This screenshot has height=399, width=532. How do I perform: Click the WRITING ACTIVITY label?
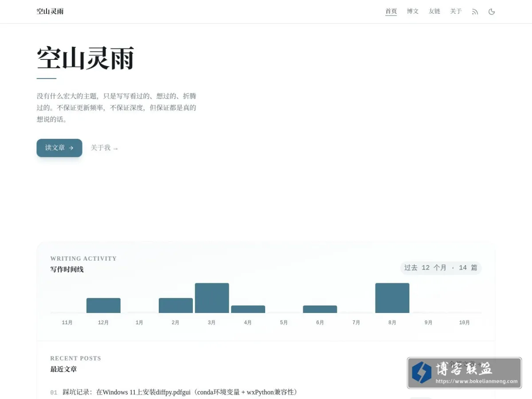[83, 258]
